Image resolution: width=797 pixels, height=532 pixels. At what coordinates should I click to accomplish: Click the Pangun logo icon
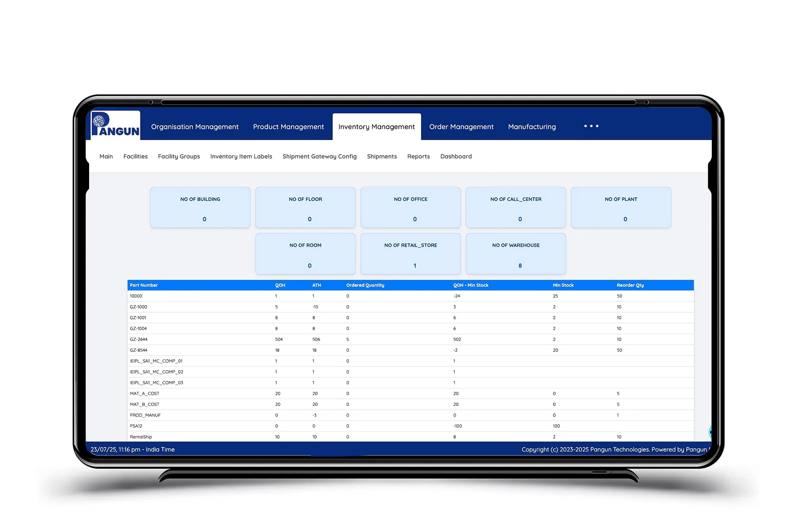(115, 125)
